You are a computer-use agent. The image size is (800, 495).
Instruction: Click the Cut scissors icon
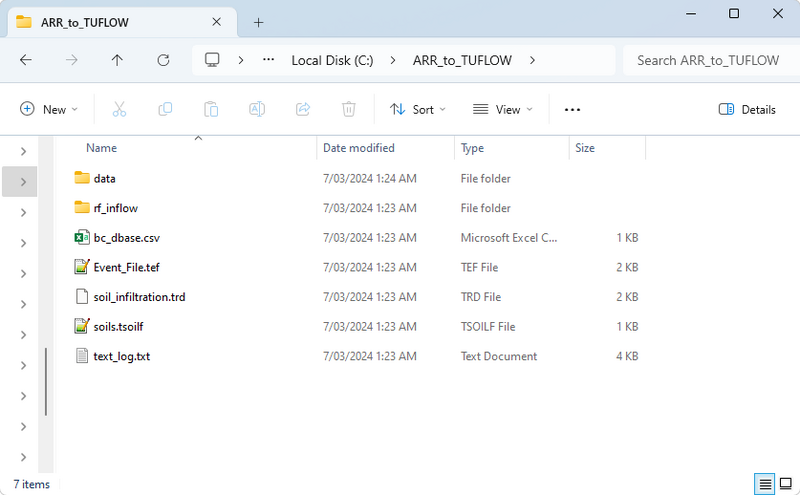pos(119,109)
